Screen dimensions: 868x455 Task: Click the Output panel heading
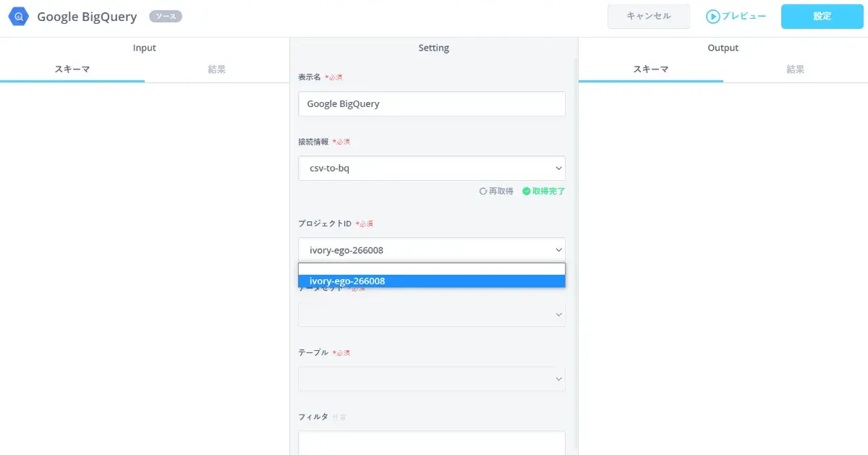tap(723, 48)
